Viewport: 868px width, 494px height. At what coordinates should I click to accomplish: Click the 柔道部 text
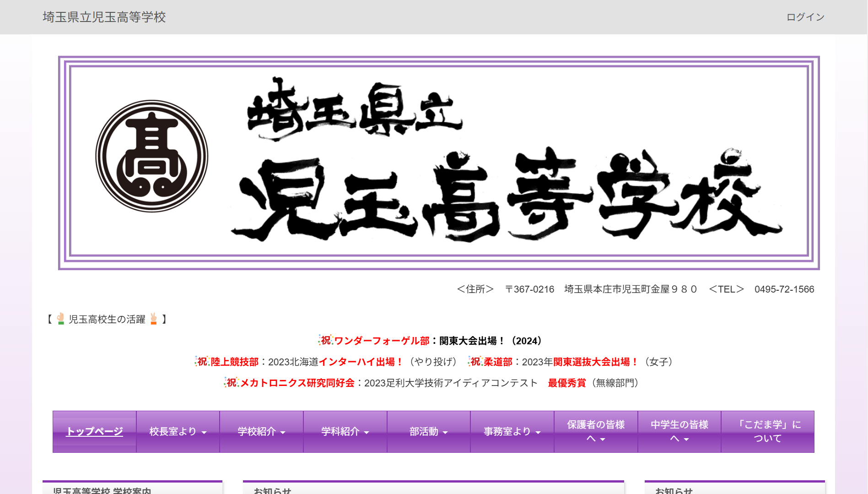(498, 362)
